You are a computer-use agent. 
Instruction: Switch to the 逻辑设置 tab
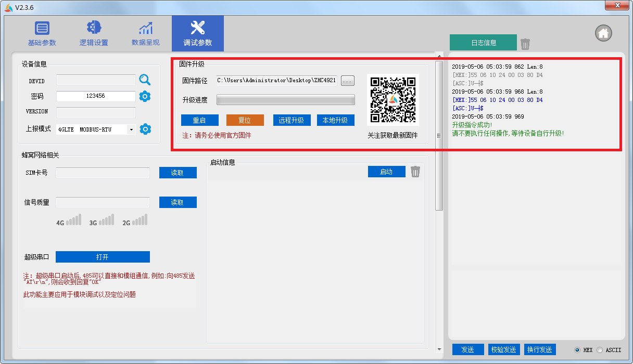pyautogui.click(x=94, y=34)
